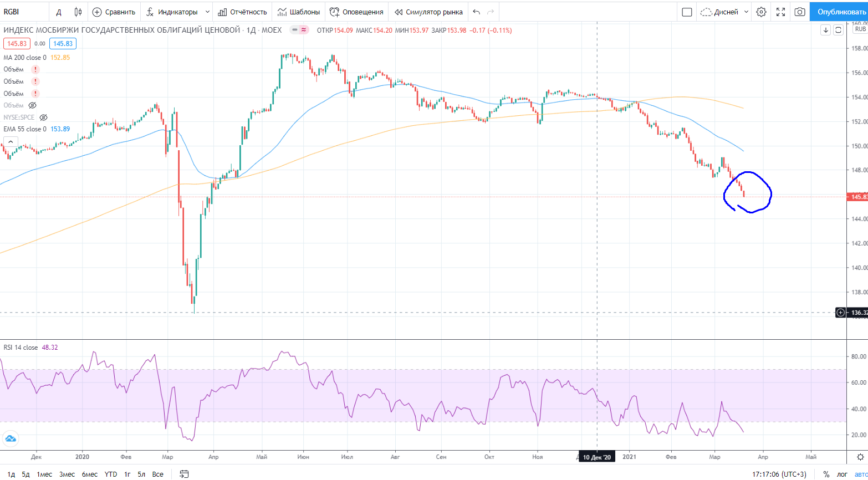
Task: Select the 6мес date range
Action: 89,474
